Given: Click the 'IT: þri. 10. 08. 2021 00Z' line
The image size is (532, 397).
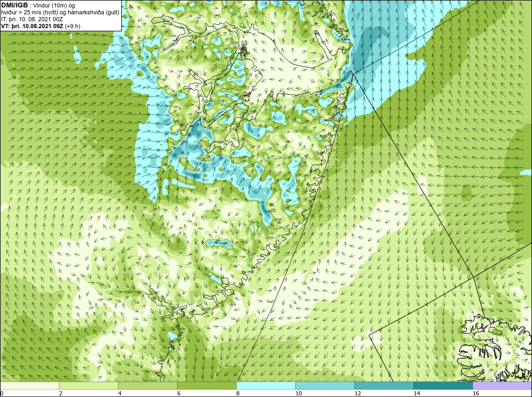Looking at the screenshot, I should [32, 19].
